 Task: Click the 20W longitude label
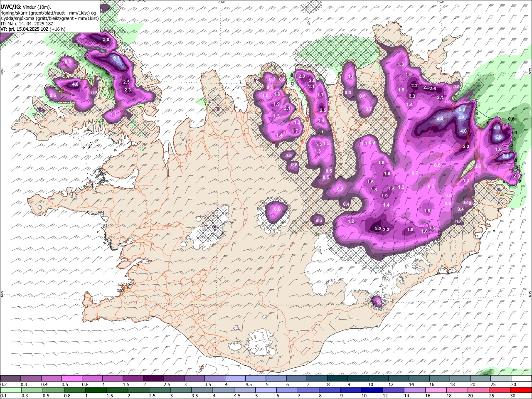click(221, 2)
